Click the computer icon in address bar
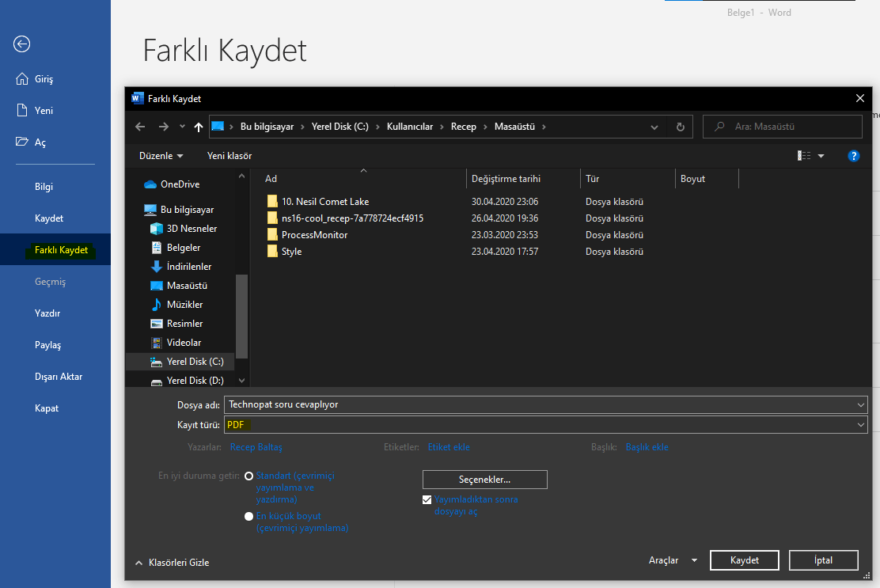 coord(218,127)
